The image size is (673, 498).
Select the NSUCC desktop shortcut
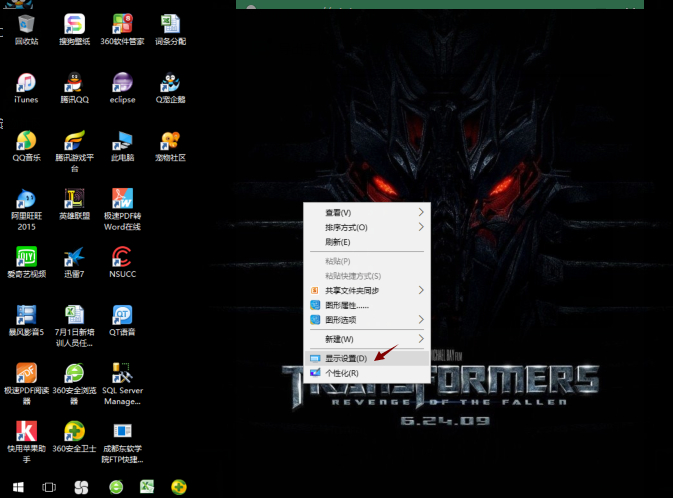pyautogui.click(x=122, y=262)
